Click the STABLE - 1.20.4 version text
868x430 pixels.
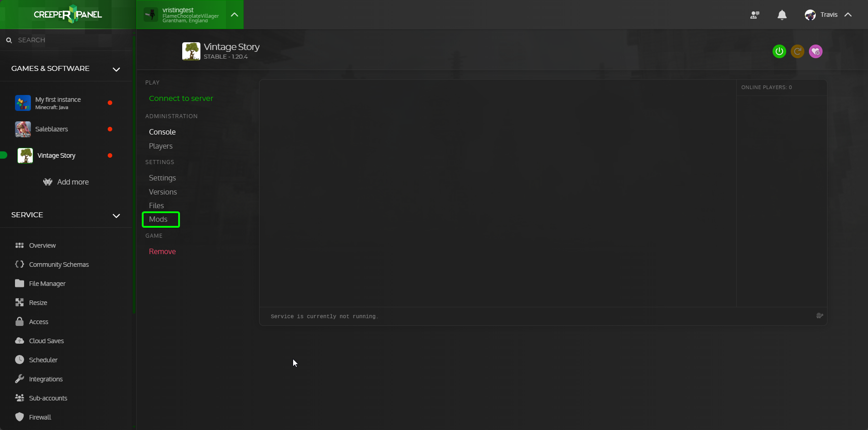pyautogui.click(x=225, y=57)
